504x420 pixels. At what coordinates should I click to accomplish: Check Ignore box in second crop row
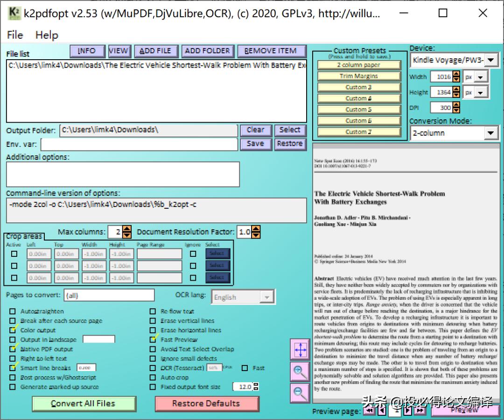193,266
